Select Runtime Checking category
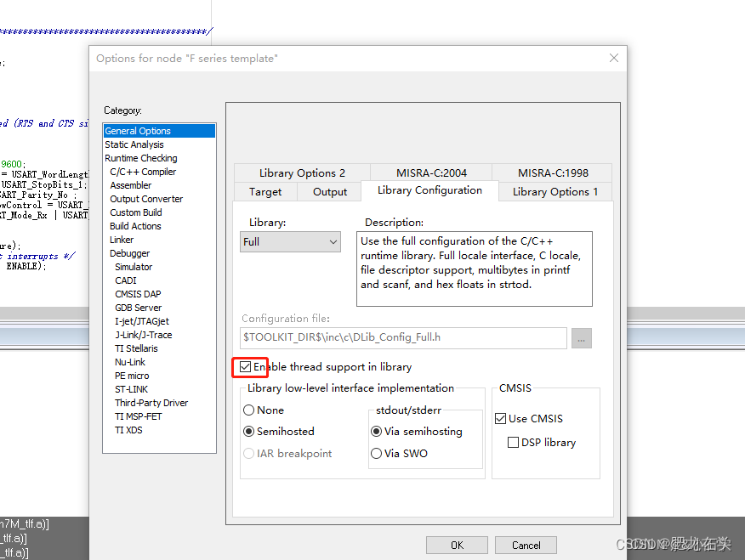The height and width of the screenshot is (560, 745). pos(140,158)
